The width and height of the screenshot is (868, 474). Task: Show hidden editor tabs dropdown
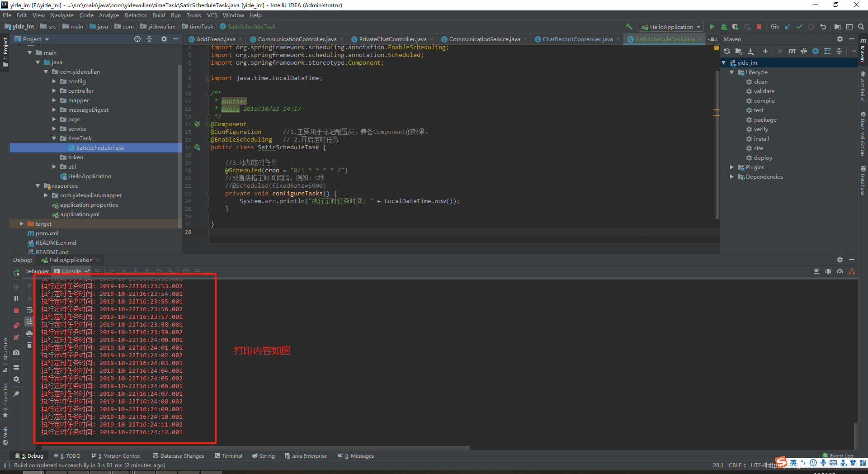click(x=712, y=39)
